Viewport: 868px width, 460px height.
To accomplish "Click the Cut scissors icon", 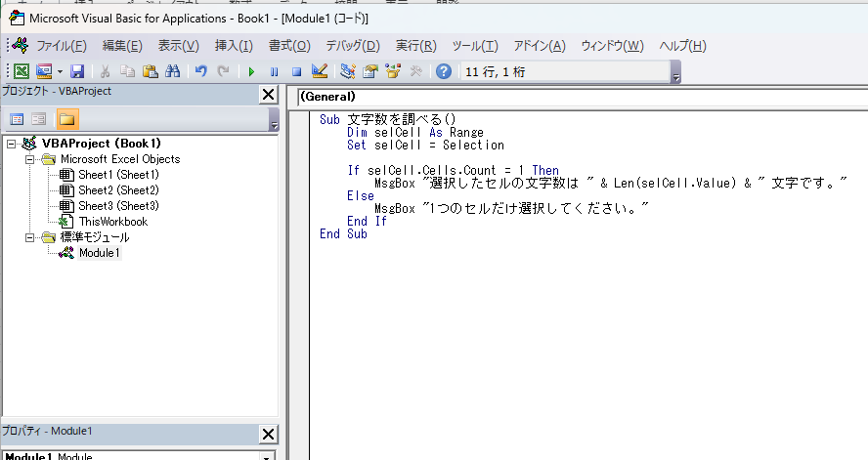I will tap(105, 71).
